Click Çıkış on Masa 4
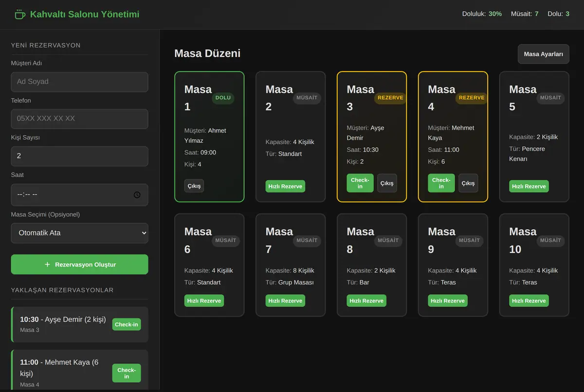Screen dimensions: 584x392 pos(468,183)
